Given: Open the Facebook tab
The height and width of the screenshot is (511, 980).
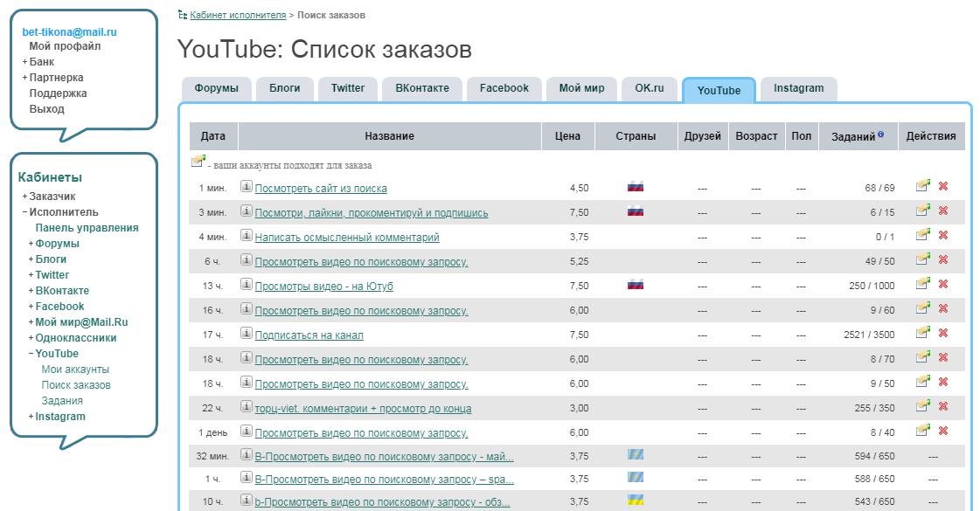Looking at the screenshot, I should click(504, 89).
